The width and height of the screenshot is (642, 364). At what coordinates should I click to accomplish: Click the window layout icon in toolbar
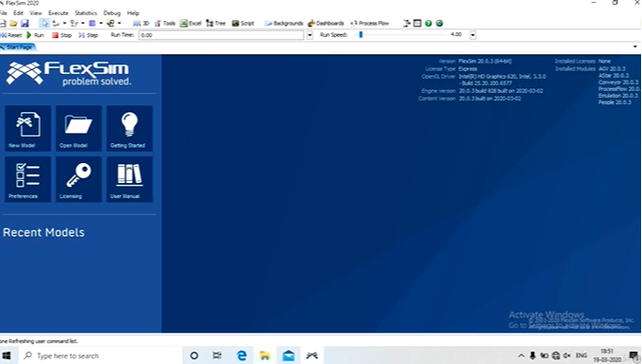point(417,24)
